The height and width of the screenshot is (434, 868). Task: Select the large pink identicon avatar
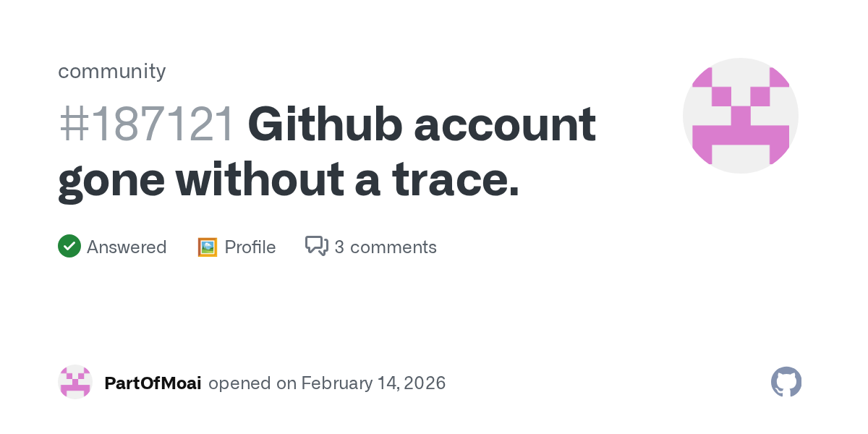coord(740,116)
